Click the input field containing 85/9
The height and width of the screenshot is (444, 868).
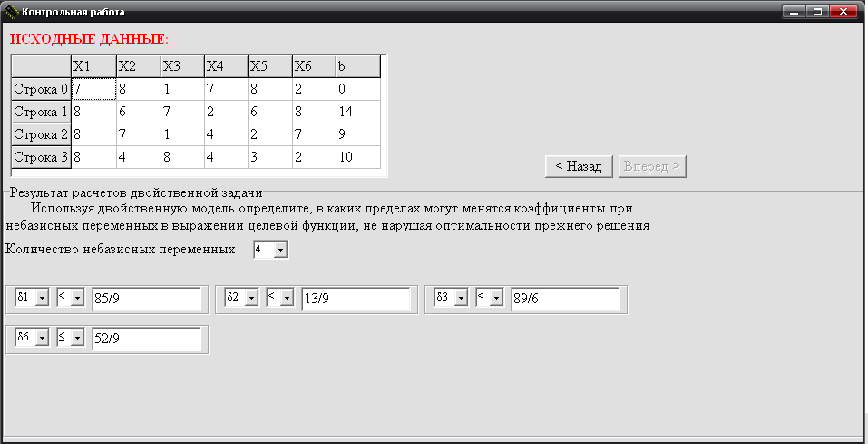tap(146, 299)
